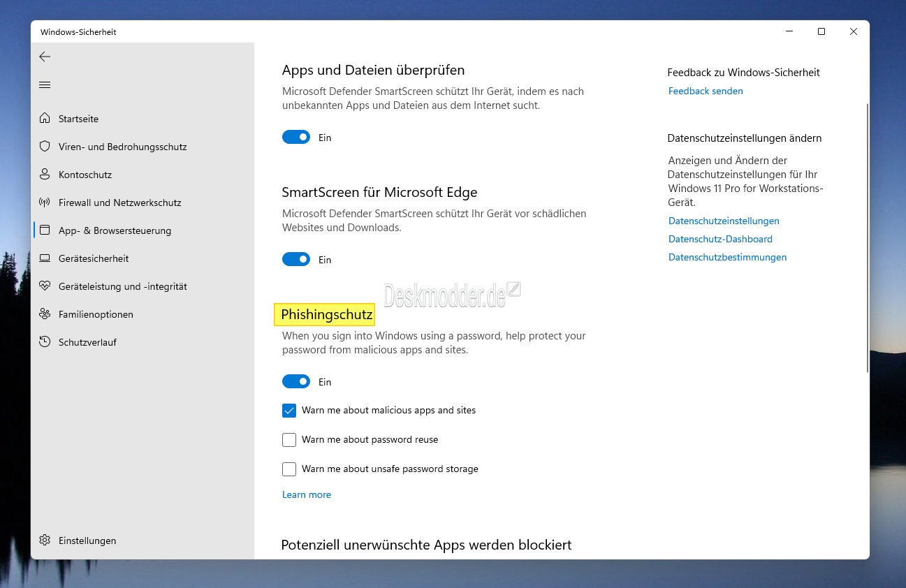Check Warn me about password reuse

(x=289, y=440)
